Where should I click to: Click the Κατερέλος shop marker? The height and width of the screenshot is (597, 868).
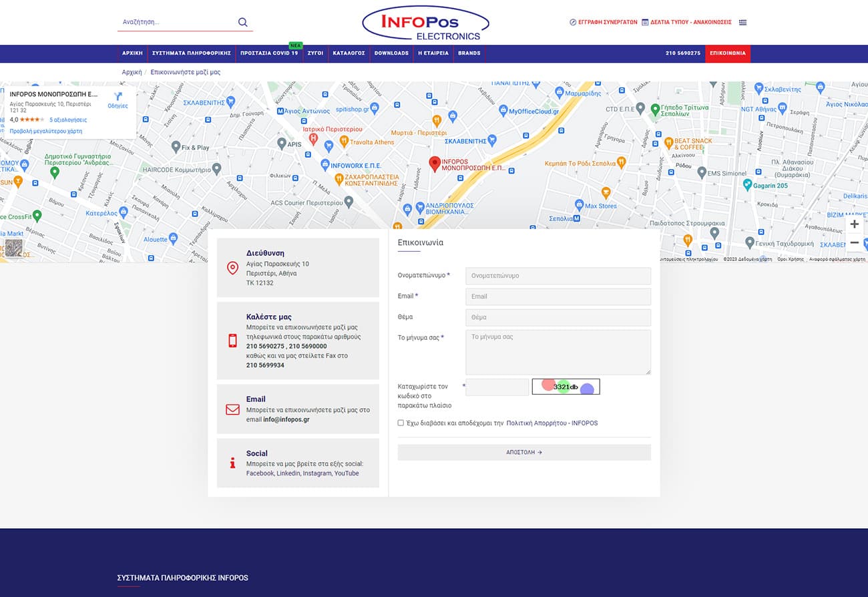(x=123, y=212)
